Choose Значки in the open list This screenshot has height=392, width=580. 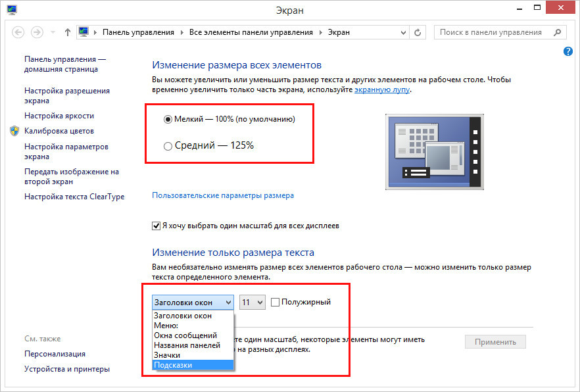tap(193, 355)
